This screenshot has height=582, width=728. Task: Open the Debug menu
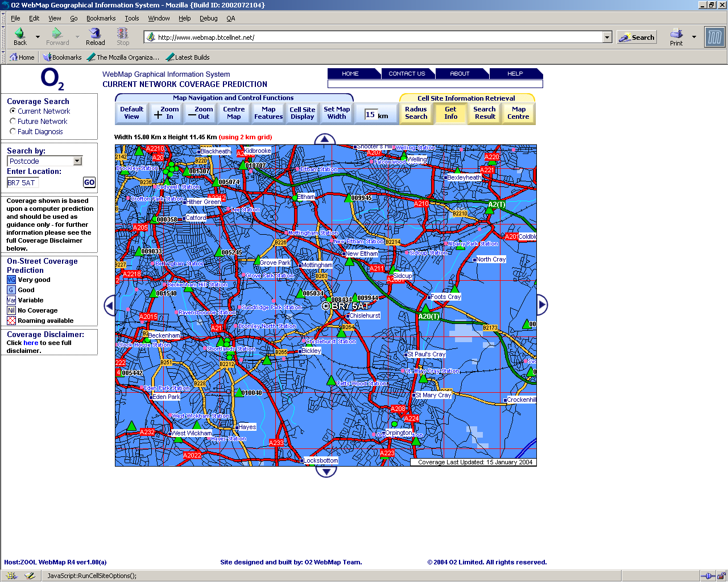208,18
